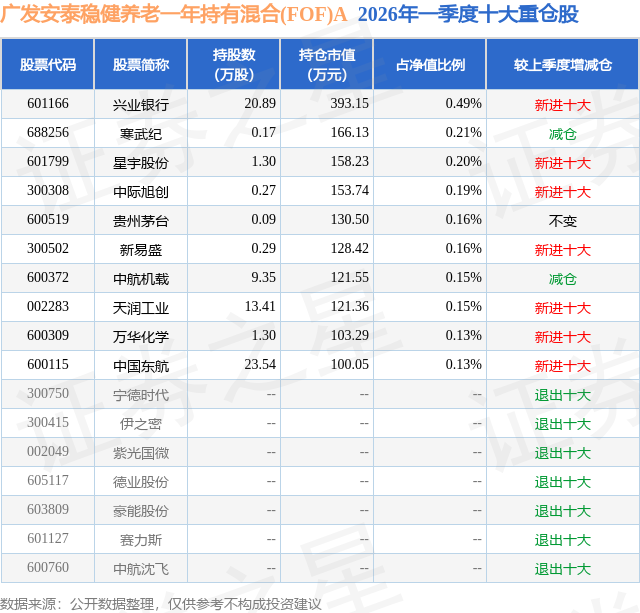Select stock code 605117
Screen dimensions: 640x613
(48, 480)
